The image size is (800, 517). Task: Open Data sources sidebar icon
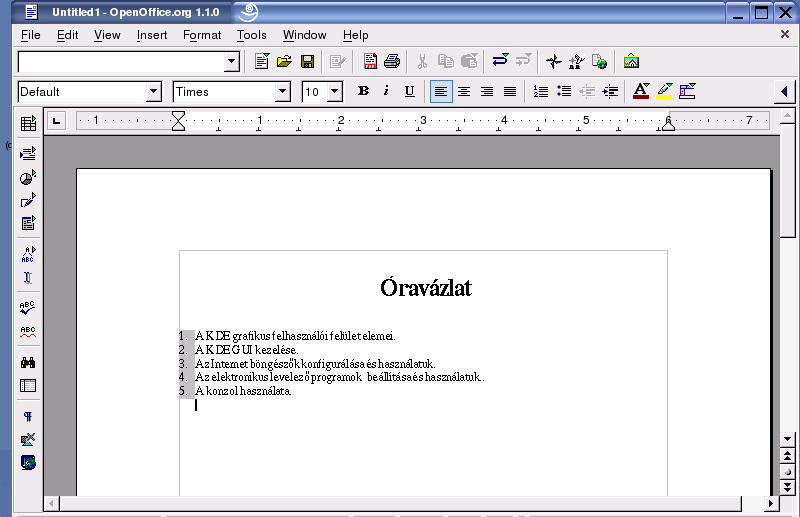click(28, 385)
